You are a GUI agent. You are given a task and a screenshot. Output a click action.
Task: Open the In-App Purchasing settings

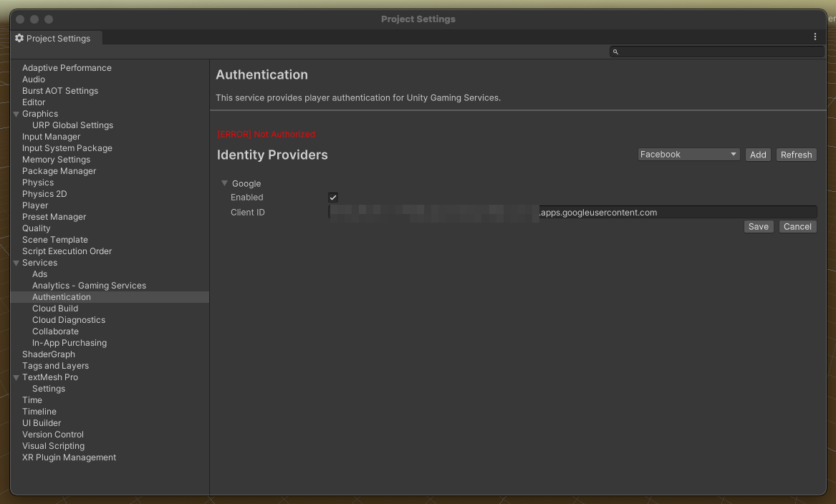tap(69, 342)
